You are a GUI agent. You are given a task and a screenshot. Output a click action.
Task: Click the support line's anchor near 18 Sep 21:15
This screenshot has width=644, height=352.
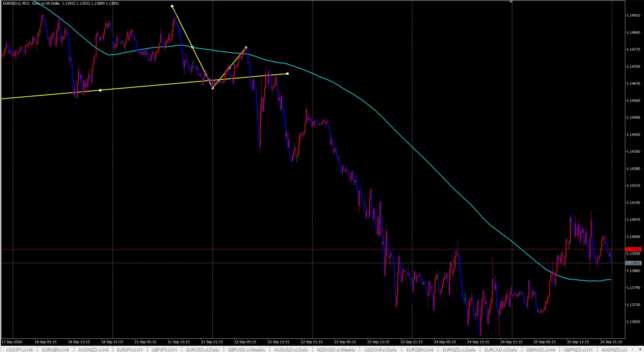pyautogui.click(x=100, y=90)
